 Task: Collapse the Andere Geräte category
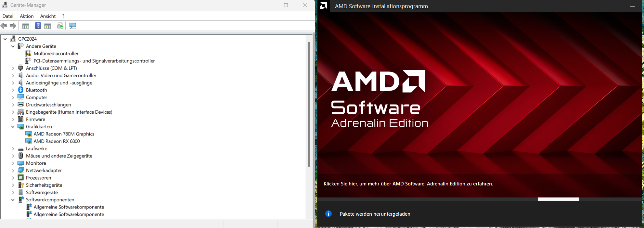point(13,46)
